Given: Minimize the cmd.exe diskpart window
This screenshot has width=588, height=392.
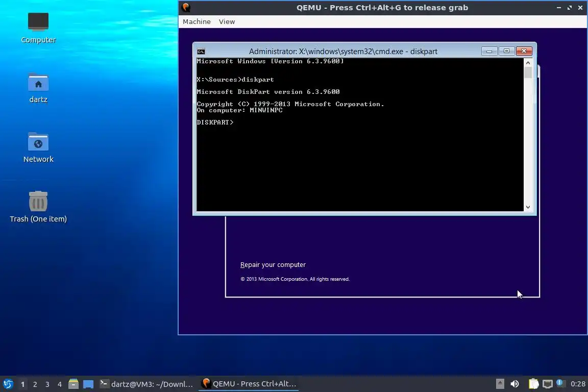Looking at the screenshot, I should (489, 51).
